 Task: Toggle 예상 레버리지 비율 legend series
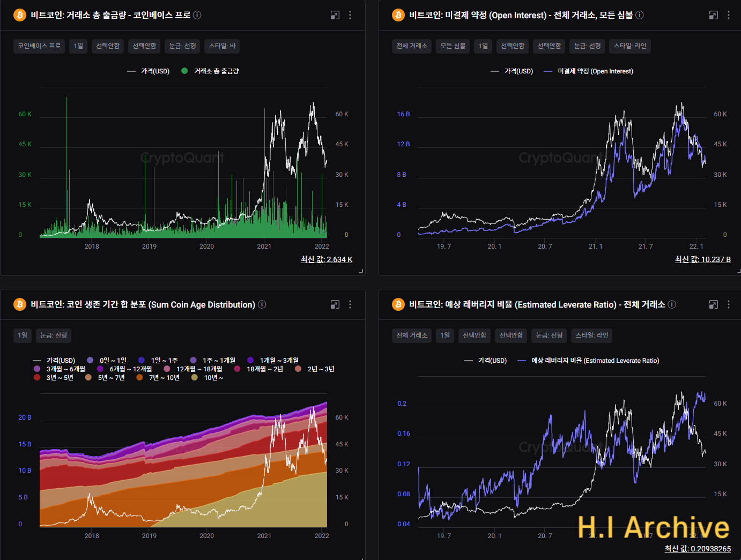click(588, 361)
